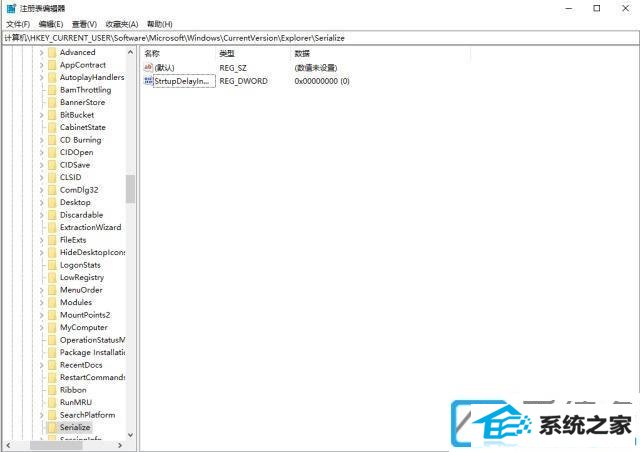Viewport: 640px width, 452px height.
Task: Click the Serialize folder icon
Action: point(52,427)
